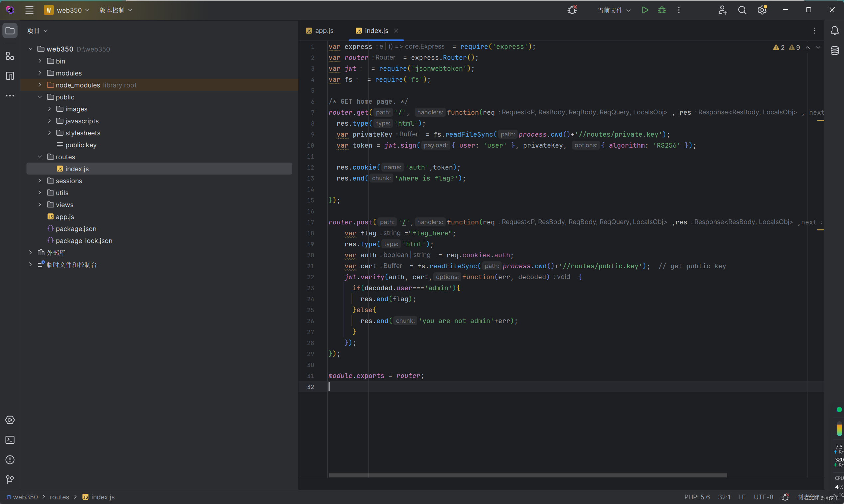This screenshot has height=504, width=844.
Task: Change LF line separator
Action: (x=742, y=497)
